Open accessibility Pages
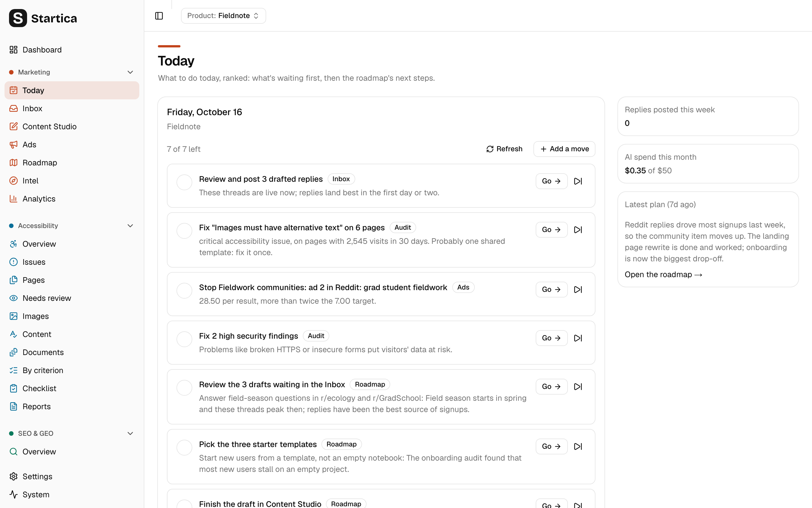This screenshot has height=508, width=812. (x=72, y=280)
